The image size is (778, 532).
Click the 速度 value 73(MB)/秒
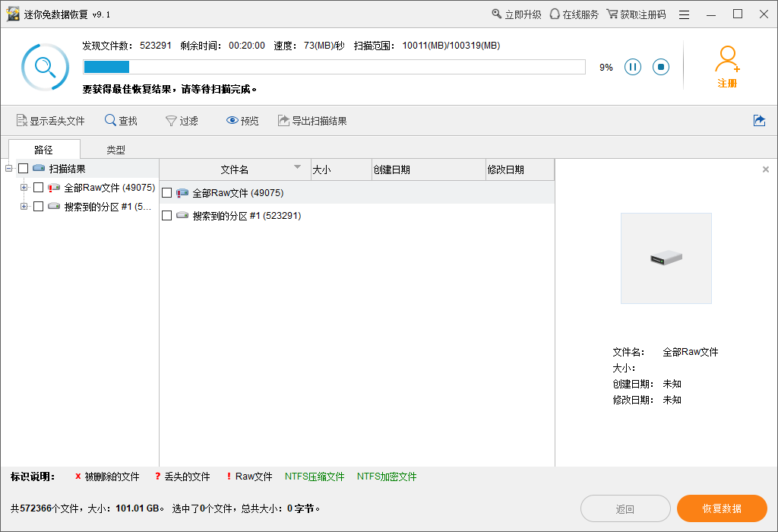[324, 46]
